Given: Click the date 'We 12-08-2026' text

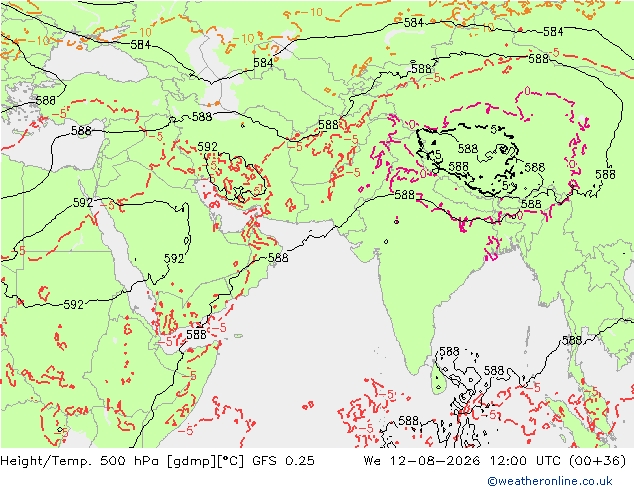Looking at the screenshot, I should pos(422,461).
